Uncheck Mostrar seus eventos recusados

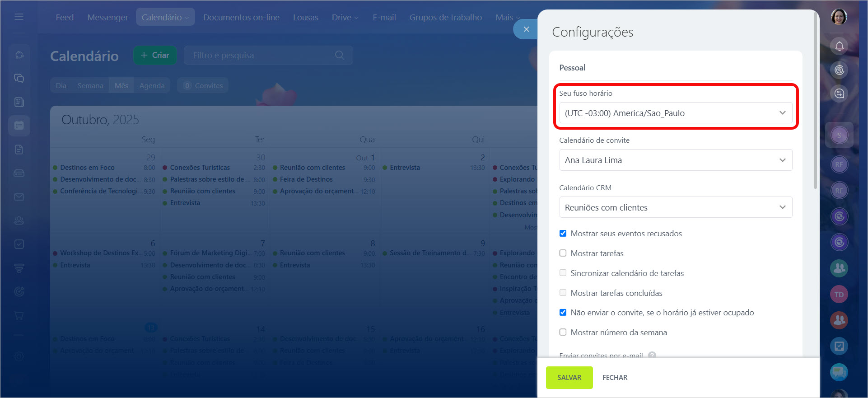coord(563,234)
